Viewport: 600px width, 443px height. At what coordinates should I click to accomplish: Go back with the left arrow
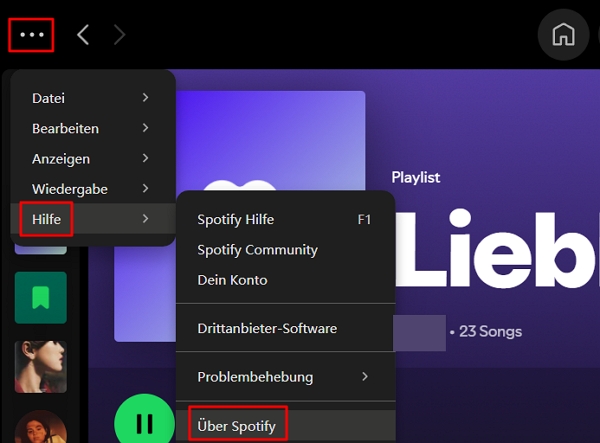pos(83,35)
